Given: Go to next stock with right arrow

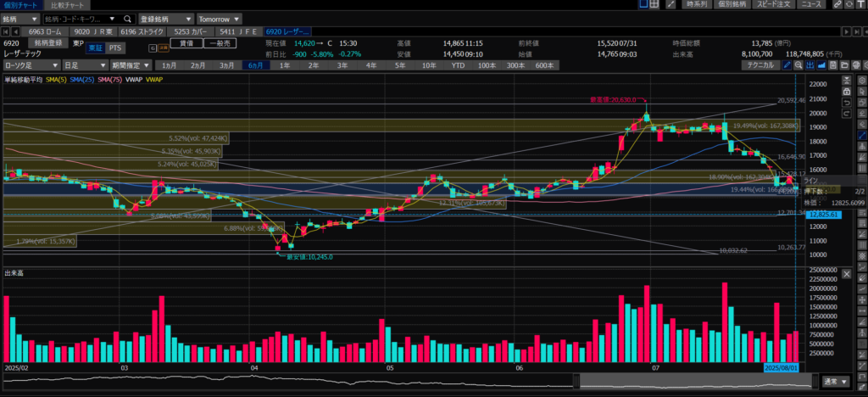Looking at the screenshot, I should pyautogui.click(x=847, y=31).
